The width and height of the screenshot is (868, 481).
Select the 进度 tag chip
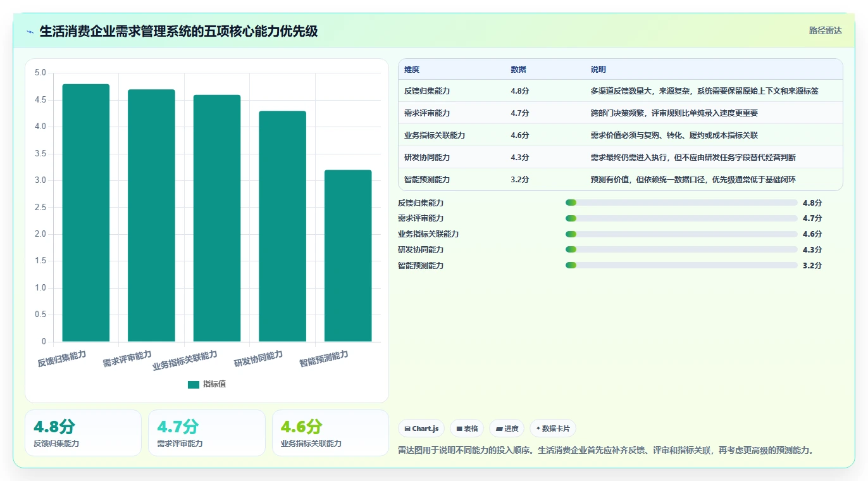[507, 428]
